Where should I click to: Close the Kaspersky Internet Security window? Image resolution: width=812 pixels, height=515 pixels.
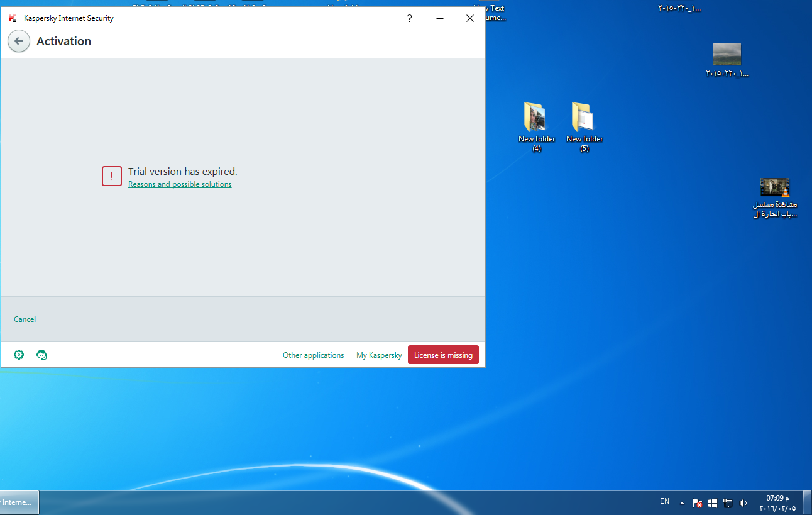[469, 18]
